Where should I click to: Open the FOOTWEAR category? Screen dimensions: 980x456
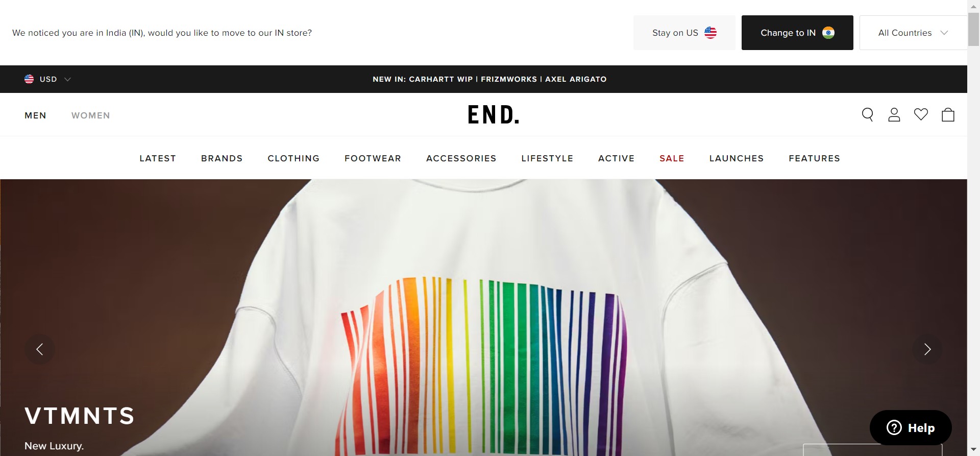pos(373,158)
